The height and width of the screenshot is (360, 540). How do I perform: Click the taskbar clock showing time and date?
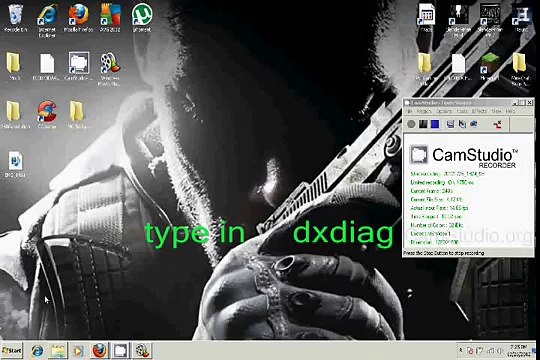(519, 350)
